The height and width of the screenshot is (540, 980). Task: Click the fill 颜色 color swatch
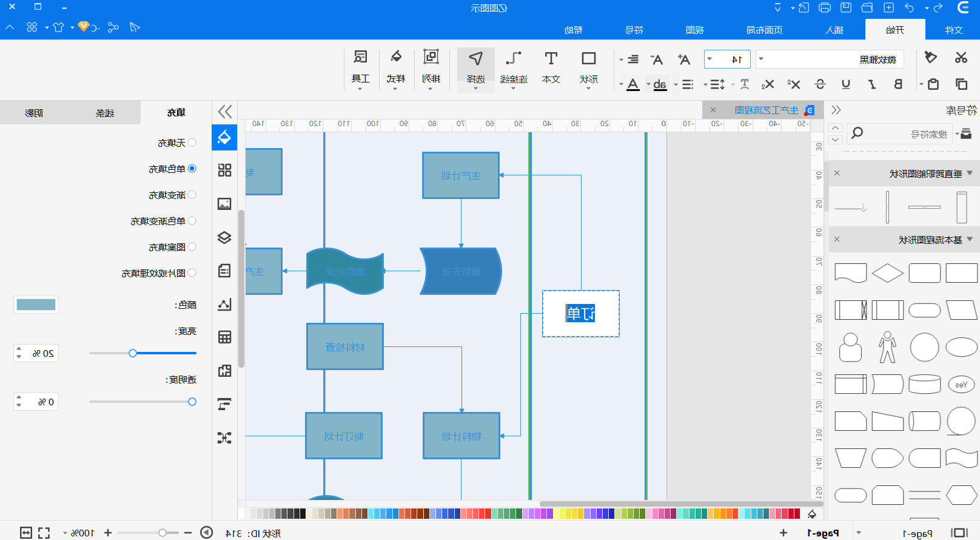coord(36,305)
